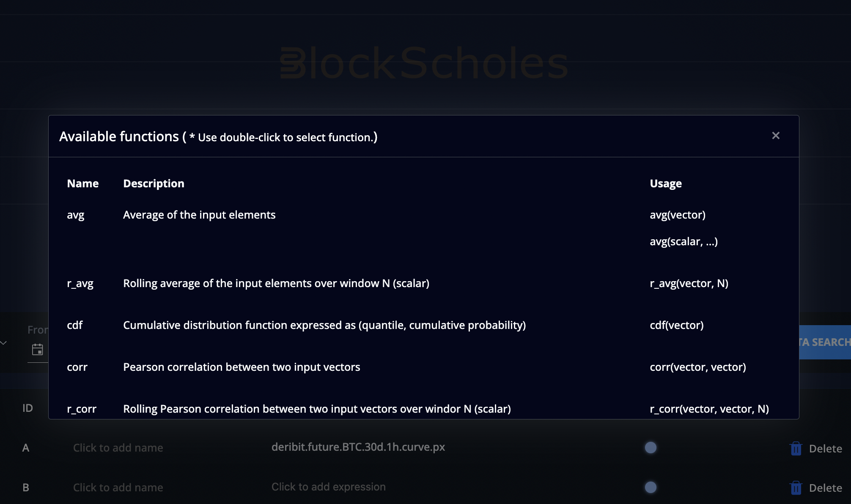851x504 pixels.
Task: Click the calendar icon under From
Action: coord(38,349)
